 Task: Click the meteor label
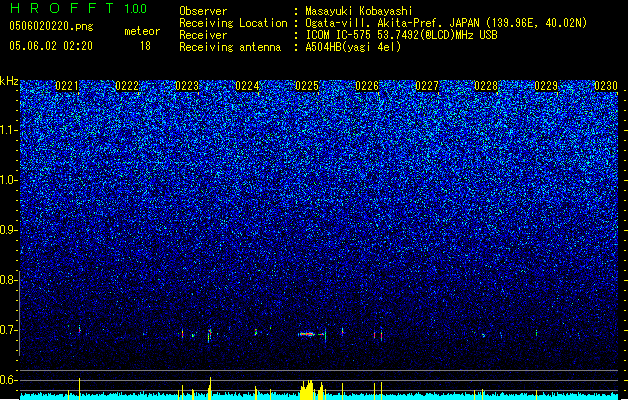click(142, 31)
